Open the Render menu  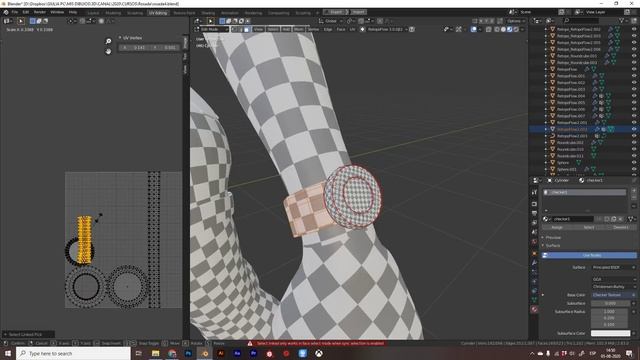point(40,12)
